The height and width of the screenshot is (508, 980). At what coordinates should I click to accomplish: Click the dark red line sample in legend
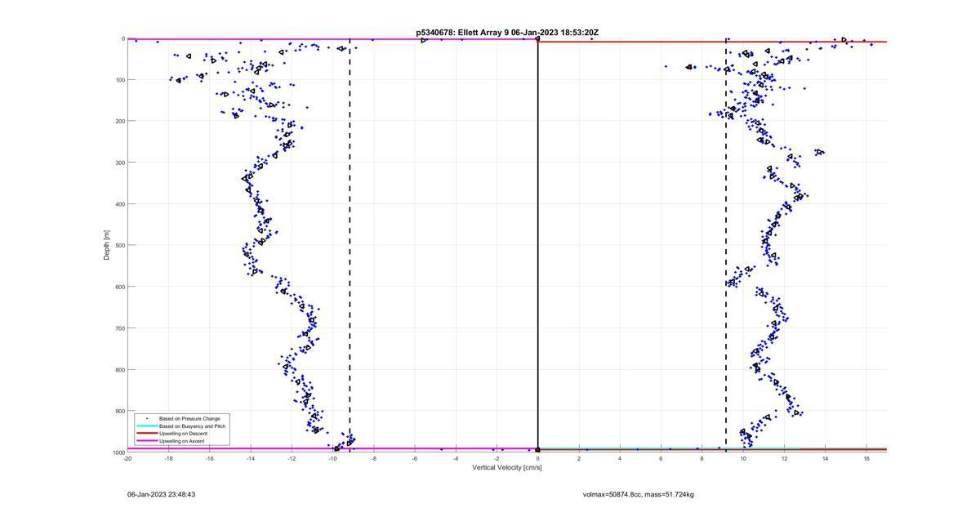pos(147,434)
